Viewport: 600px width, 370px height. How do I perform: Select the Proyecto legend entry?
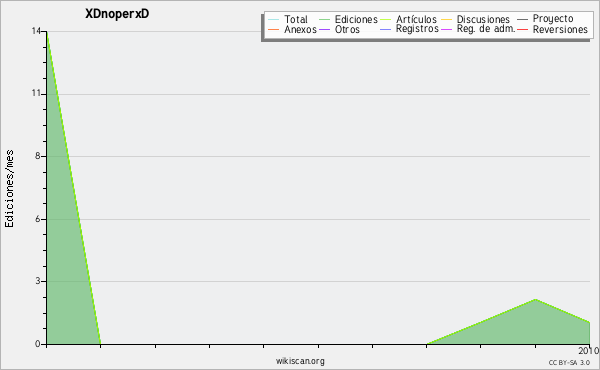coord(553,19)
